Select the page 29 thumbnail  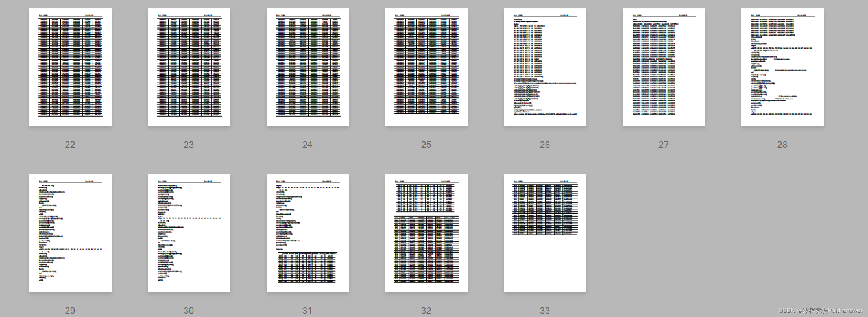[x=70, y=233]
